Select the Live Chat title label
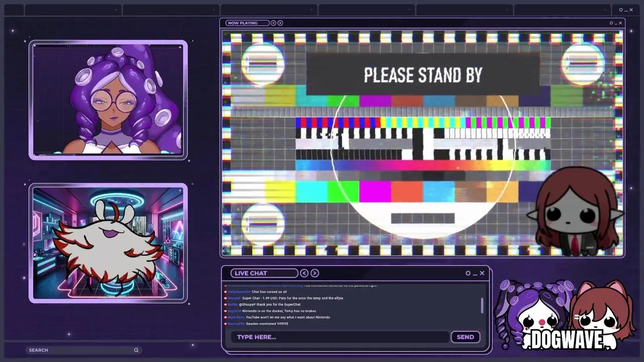Image resolution: width=644 pixels, height=362 pixels. pos(264,273)
